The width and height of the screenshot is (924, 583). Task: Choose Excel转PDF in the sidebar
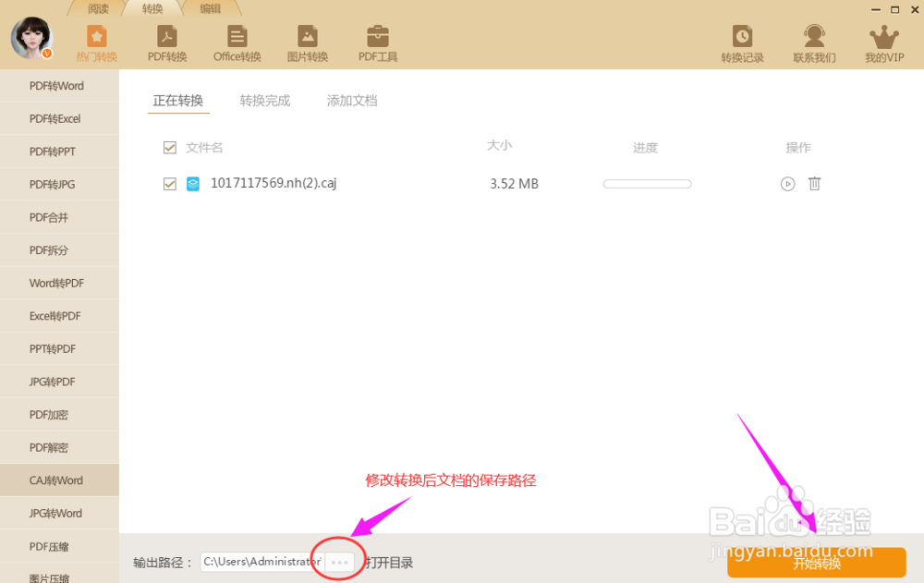(x=59, y=316)
